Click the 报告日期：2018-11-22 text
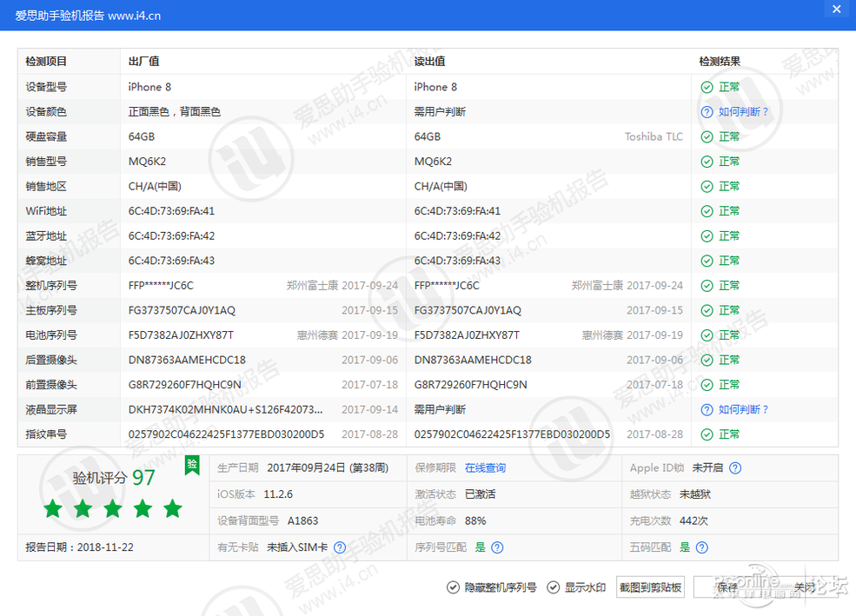This screenshot has height=616, width=856. (x=79, y=547)
